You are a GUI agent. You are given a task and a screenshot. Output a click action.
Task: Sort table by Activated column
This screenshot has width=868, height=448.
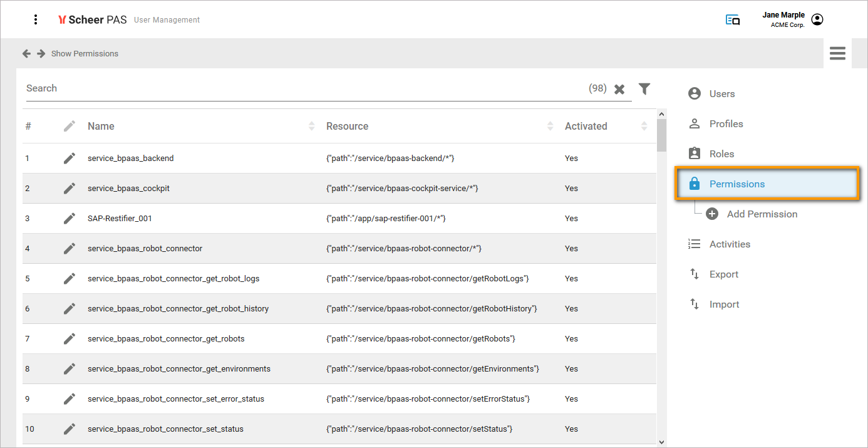point(644,126)
